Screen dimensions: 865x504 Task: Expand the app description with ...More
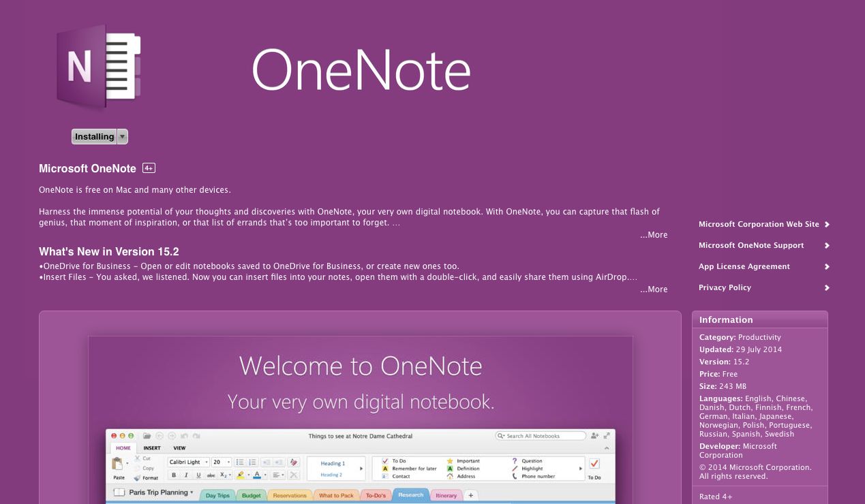(654, 234)
